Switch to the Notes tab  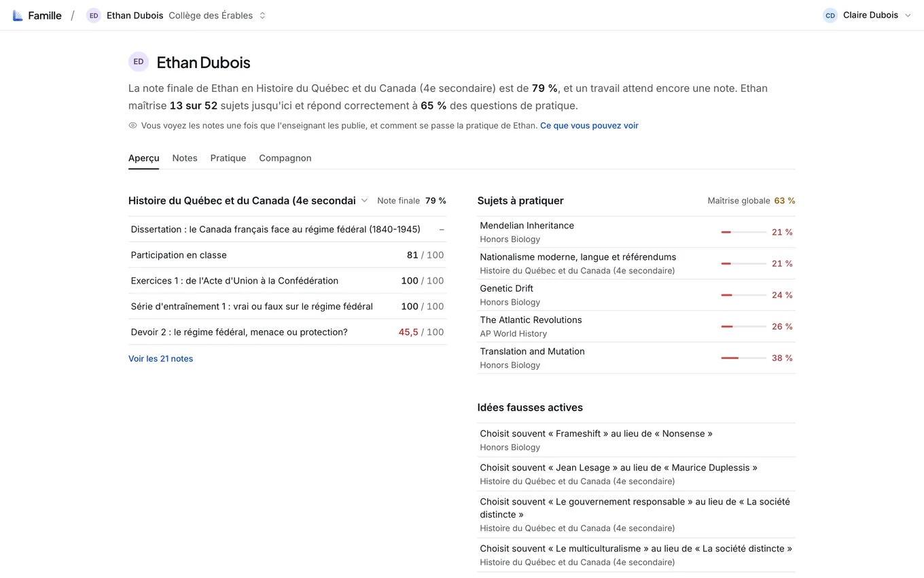pos(185,158)
